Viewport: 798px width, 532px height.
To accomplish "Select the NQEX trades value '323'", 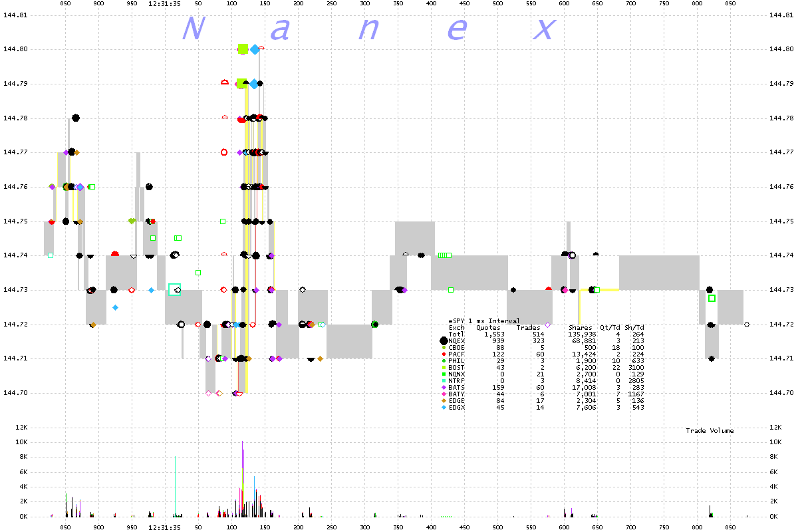I will 539,341.
